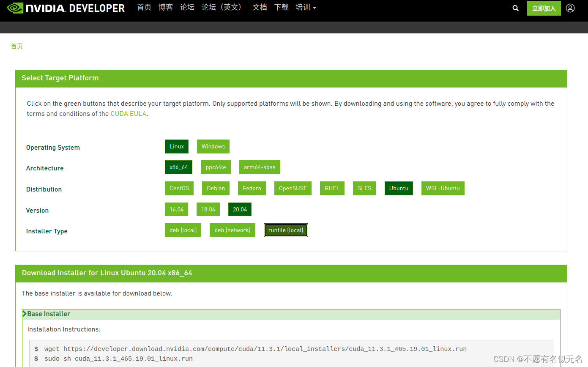Pick deb (local) installer type
Viewport: 588px width, 367px height.
pyautogui.click(x=183, y=230)
